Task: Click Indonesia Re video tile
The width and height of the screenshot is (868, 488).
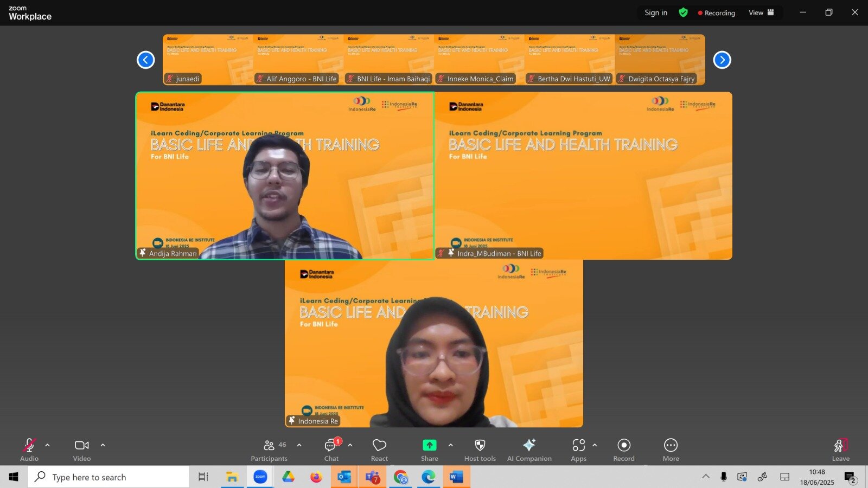Action: click(x=434, y=343)
